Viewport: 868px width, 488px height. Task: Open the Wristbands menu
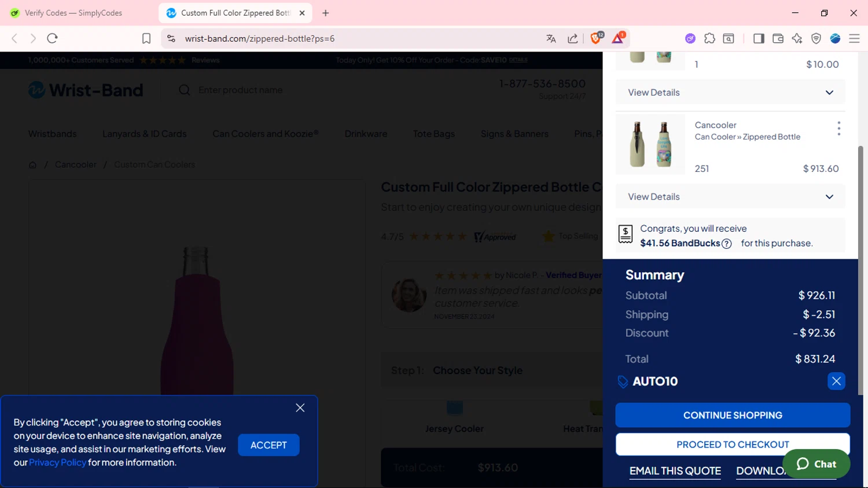click(x=52, y=134)
